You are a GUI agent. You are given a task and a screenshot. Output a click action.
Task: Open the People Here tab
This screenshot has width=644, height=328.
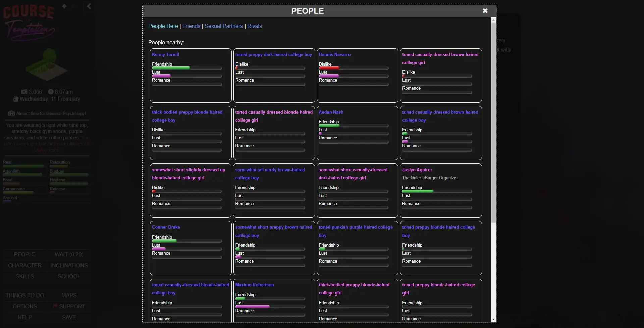point(163,26)
